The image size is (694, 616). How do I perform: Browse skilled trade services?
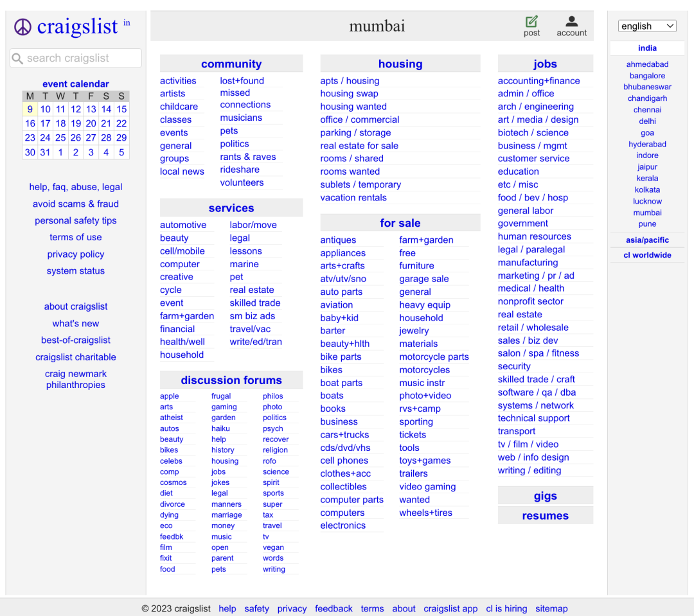coord(255,303)
